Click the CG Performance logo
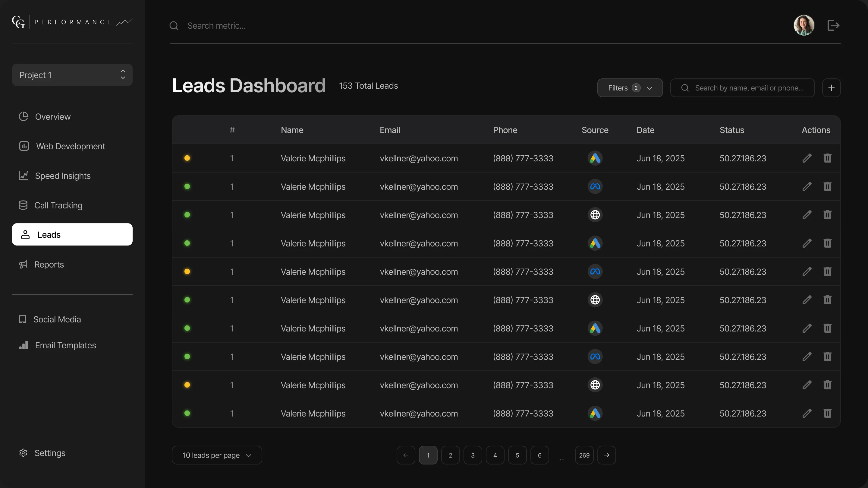This screenshot has width=868, height=488. pyautogui.click(x=72, y=22)
